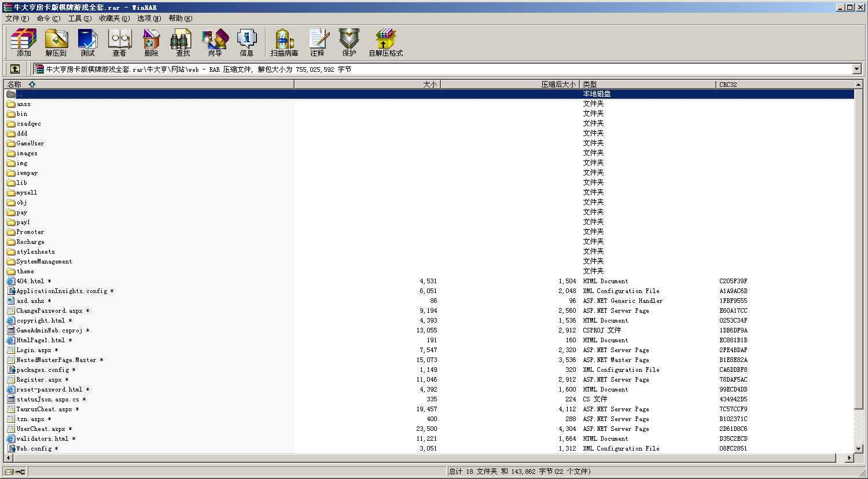This screenshot has width=868, height=479.
Task: Sort by 压缩后大小 (Packed size) column header
Action: (x=510, y=85)
